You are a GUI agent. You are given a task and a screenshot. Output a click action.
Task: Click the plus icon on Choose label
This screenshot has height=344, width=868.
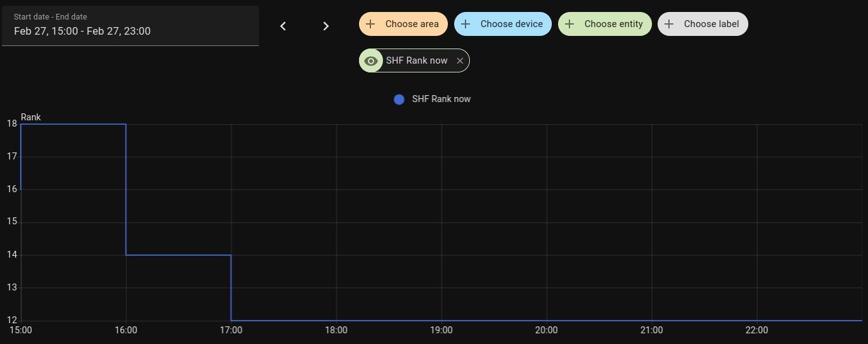pyautogui.click(x=669, y=24)
